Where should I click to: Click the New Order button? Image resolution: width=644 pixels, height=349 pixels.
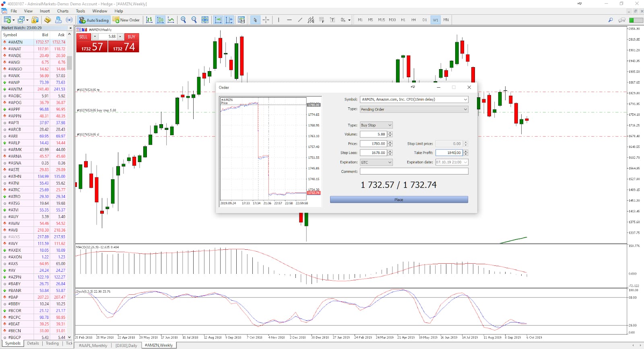[126, 20]
